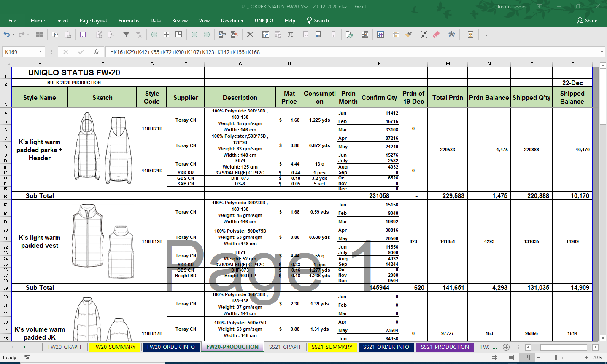This screenshot has width=607, height=364.
Task: Click the zoom out minus button
Action: [539, 357]
